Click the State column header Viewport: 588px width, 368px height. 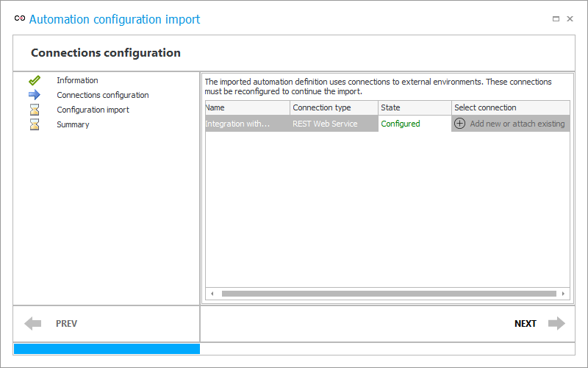tap(415, 107)
